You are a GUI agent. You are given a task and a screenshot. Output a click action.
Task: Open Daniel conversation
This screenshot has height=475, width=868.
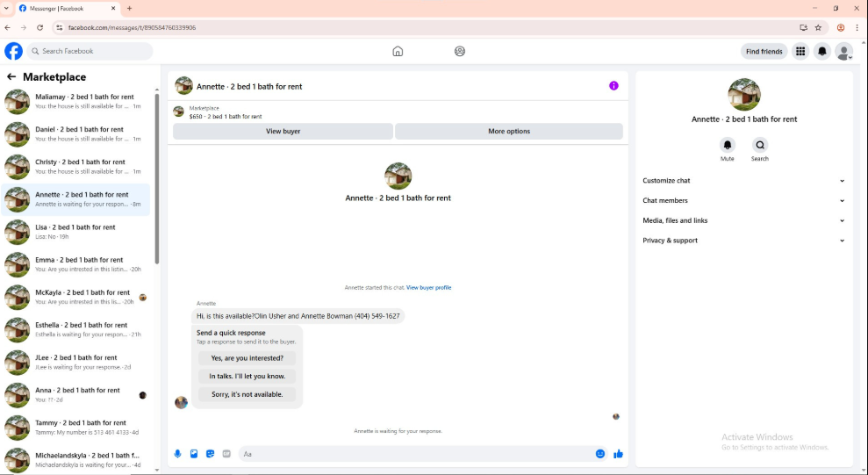[75, 134]
